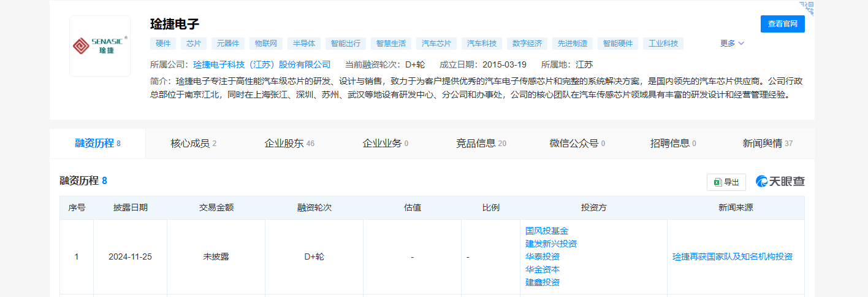The image size is (868, 297).
Task: Open the 琻捷电子科技（江苏）股份有限公司 company link
Action: (x=262, y=64)
